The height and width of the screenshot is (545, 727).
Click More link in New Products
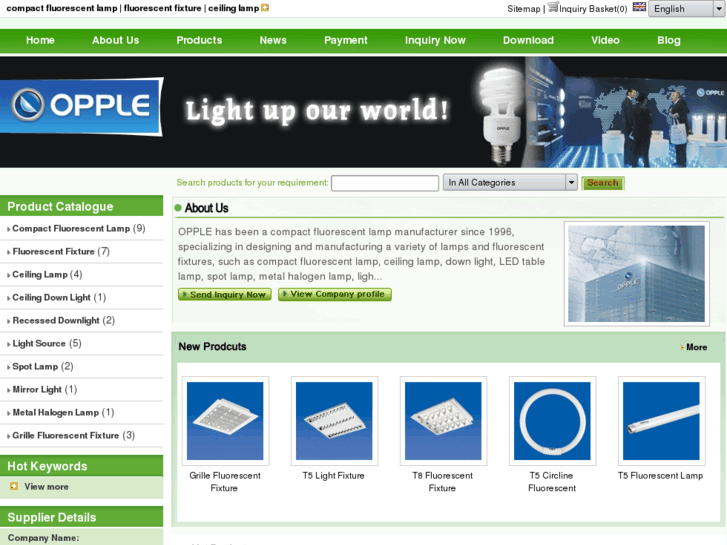[696, 347]
